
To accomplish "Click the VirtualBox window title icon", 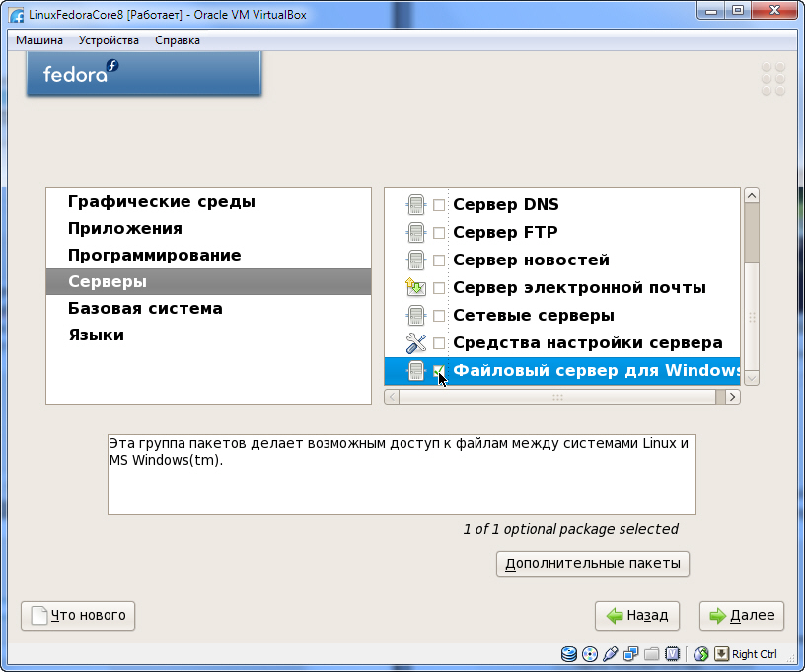I will pyautogui.click(x=16, y=15).
